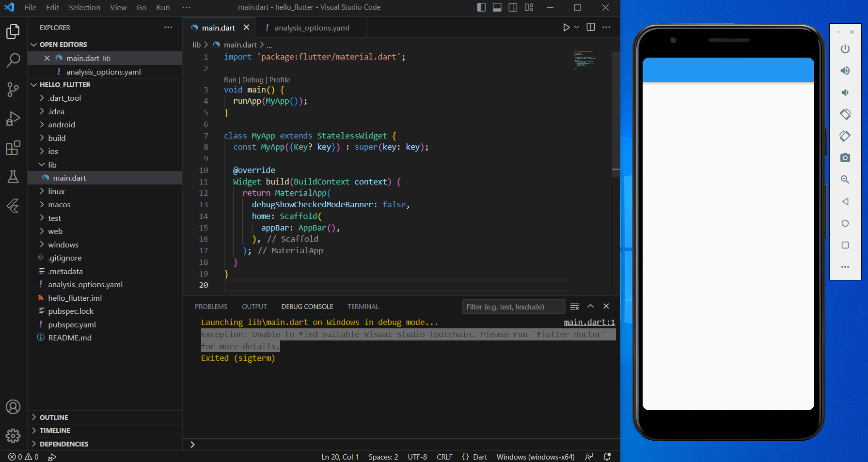Open Explorer Views and More Actions ellipsis
868x462 pixels.
168,27
